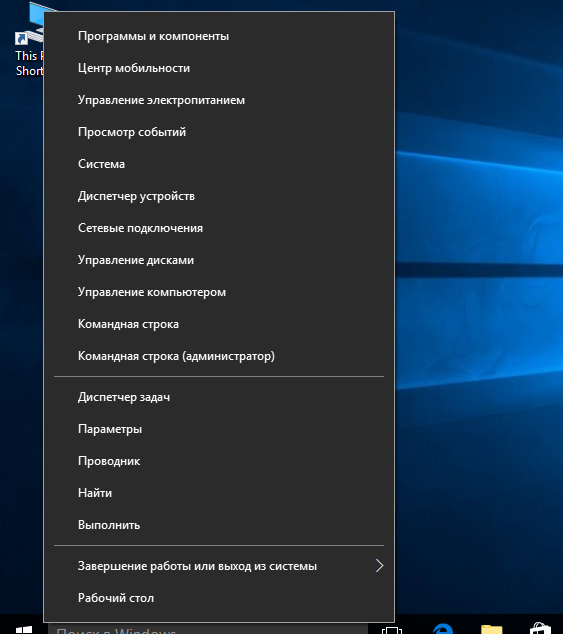Select Управление дисками

point(219,260)
